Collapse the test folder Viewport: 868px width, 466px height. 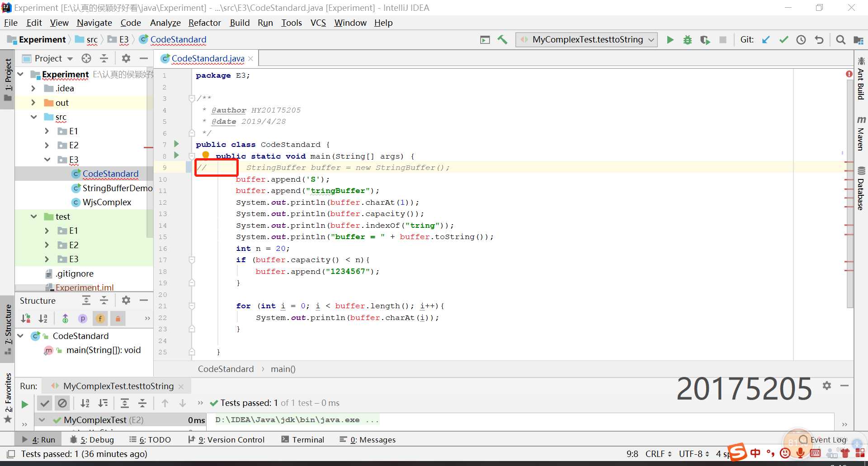pyautogui.click(x=33, y=217)
